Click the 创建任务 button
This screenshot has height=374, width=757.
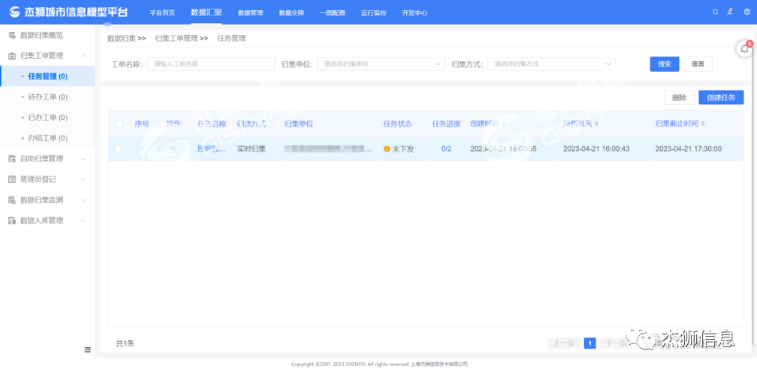pyautogui.click(x=721, y=97)
